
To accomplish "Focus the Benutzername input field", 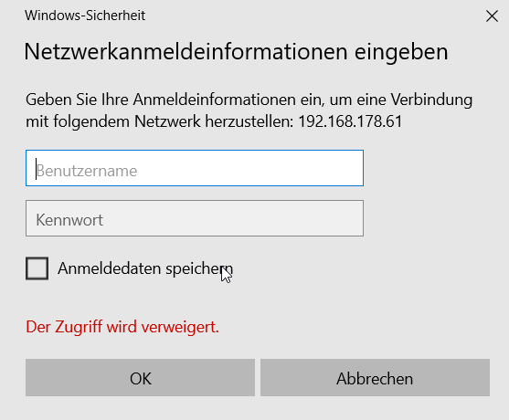I will point(195,168).
